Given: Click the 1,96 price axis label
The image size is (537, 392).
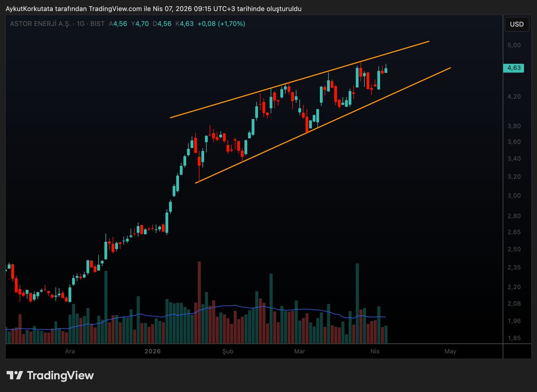Looking at the screenshot, I should coord(514,321).
